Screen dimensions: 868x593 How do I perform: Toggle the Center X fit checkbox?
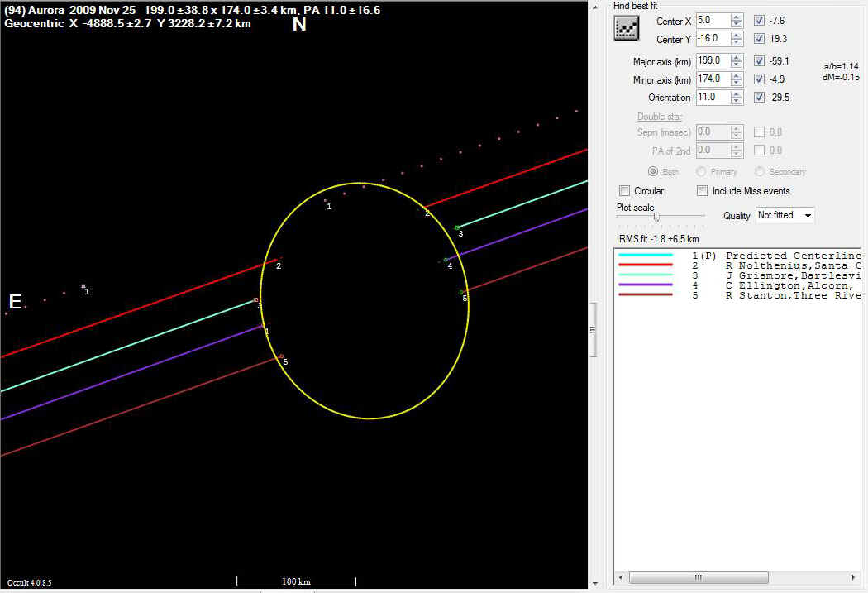pos(759,21)
